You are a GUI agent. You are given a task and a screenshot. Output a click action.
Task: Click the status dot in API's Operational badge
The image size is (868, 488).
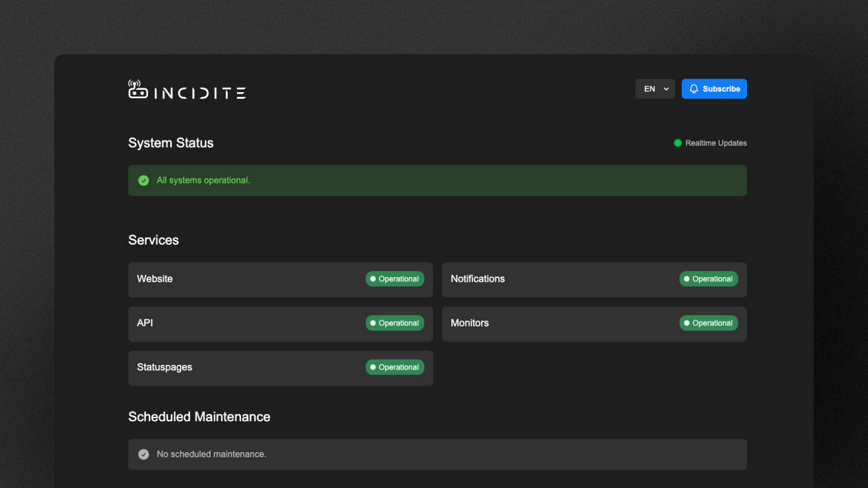pos(373,323)
